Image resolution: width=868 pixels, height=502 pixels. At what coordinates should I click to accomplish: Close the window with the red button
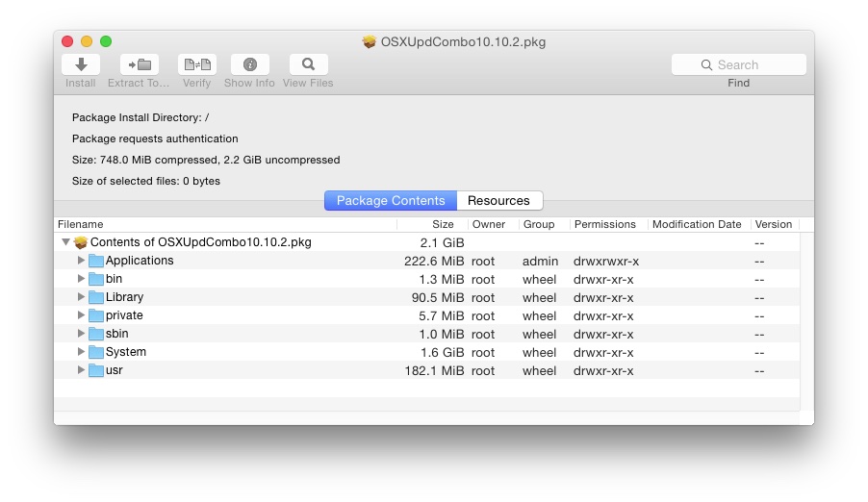tap(67, 41)
